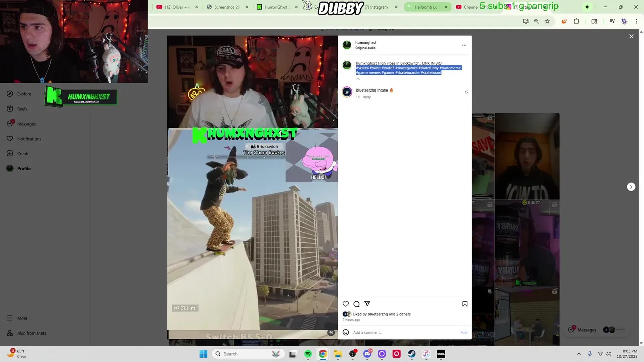Click the #skateboarder hashtag
The width and height of the screenshot is (644, 362).
click(x=408, y=73)
